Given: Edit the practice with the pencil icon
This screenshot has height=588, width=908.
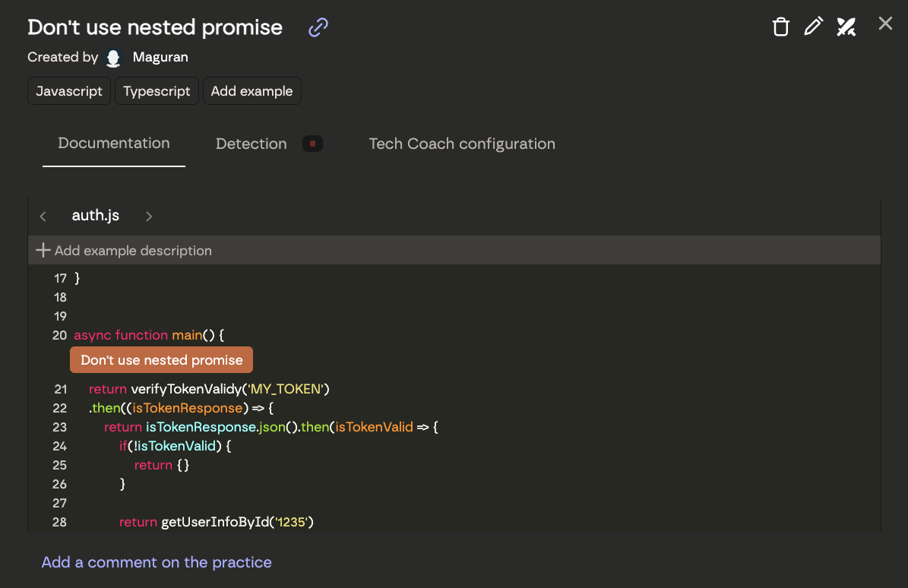Looking at the screenshot, I should click(813, 26).
